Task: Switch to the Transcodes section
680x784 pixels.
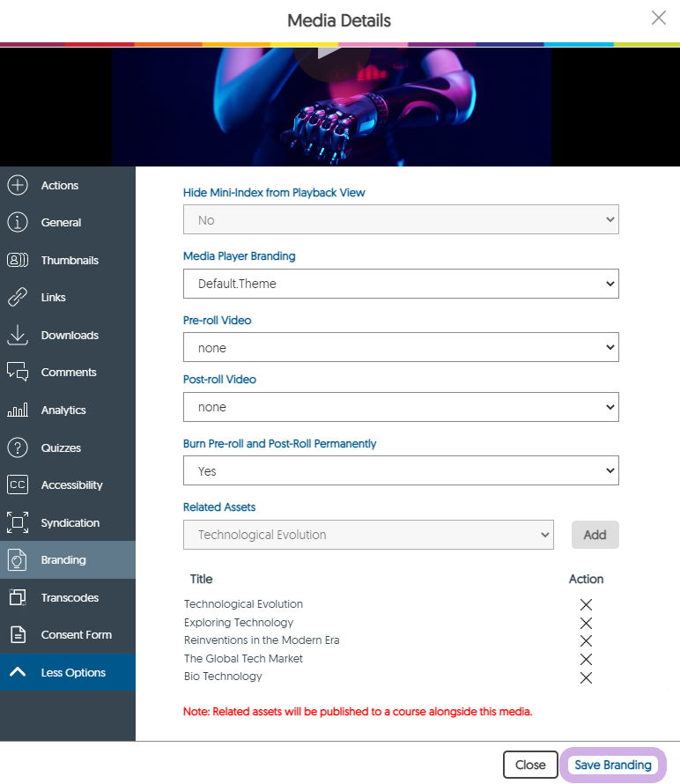Action: [x=68, y=598]
